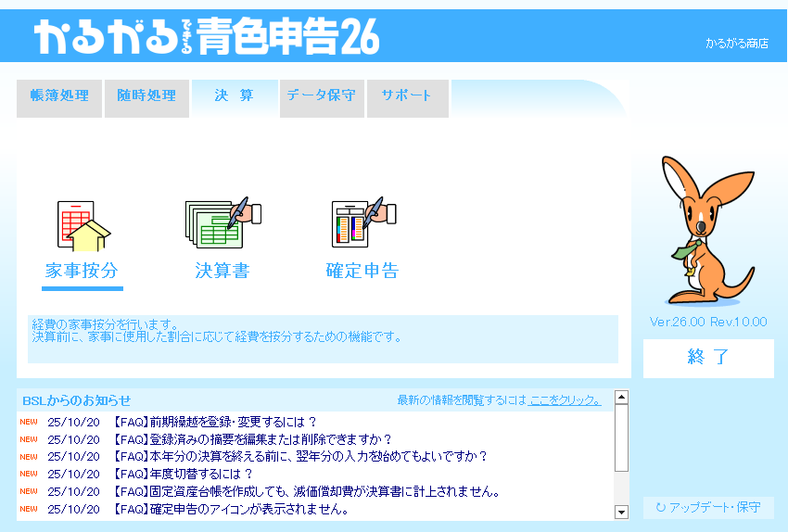Open FAQ about 年度切替するには
Screen dimensions: 788x532
[x=184, y=474]
